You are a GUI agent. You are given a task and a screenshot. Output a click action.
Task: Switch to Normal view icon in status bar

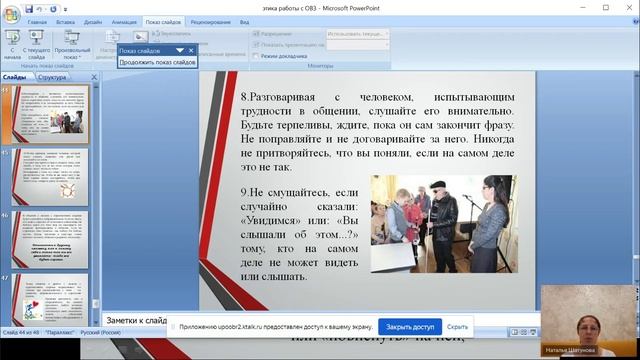click(515, 333)
